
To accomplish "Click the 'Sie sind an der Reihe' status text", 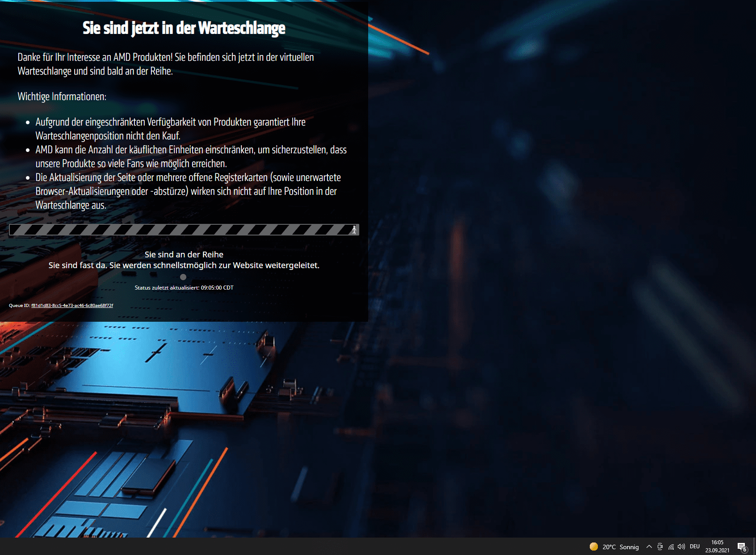I will [184, 255].
